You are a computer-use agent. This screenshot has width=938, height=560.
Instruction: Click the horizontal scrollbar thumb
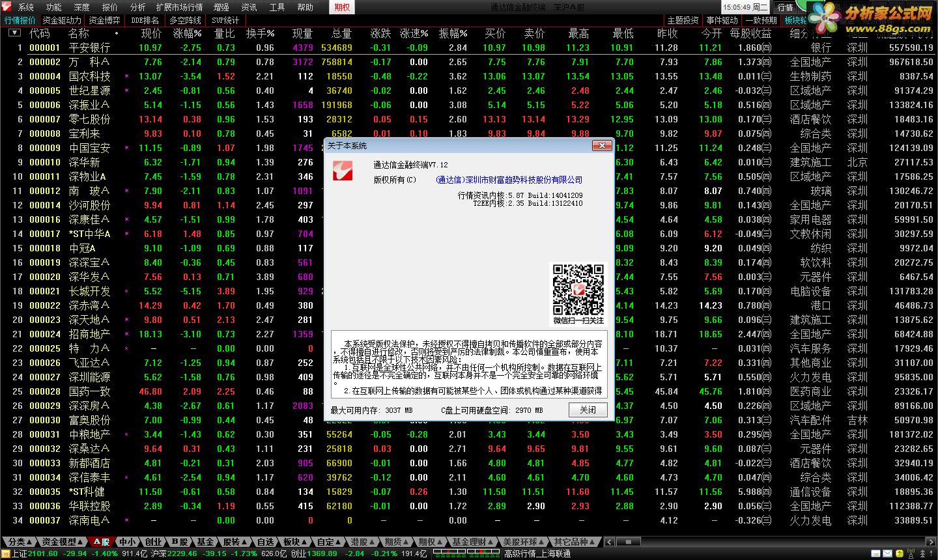(x=629, y=542)
